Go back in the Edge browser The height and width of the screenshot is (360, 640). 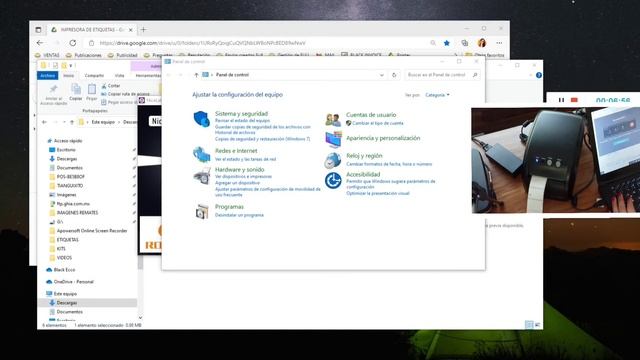click(x=40, y=43)
